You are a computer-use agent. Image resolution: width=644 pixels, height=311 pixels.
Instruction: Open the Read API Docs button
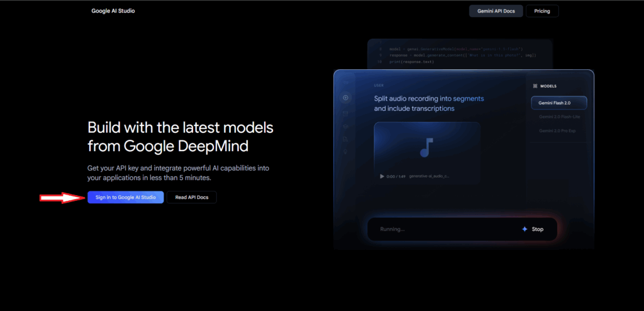tap(191, 198)
